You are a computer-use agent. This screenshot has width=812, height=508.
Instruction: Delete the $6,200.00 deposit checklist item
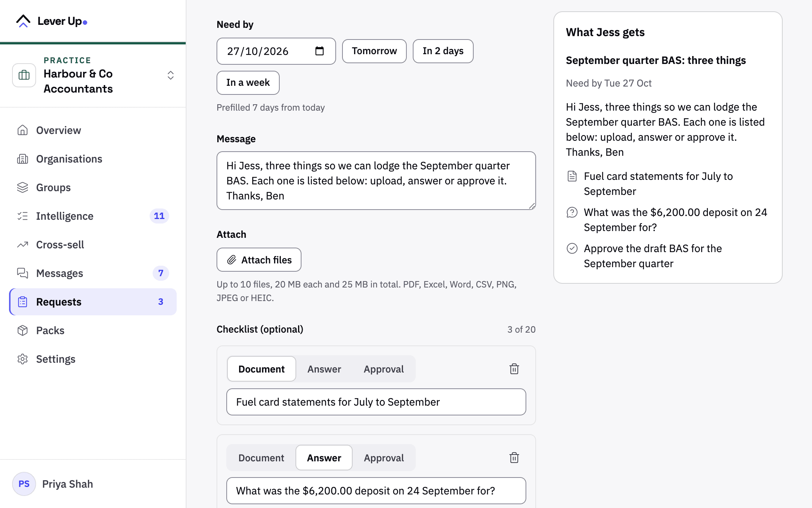(514, 458)
